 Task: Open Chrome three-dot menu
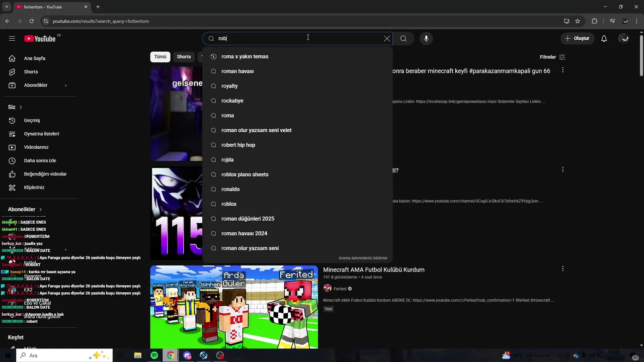pyautogui.click(x=637, y=21)
